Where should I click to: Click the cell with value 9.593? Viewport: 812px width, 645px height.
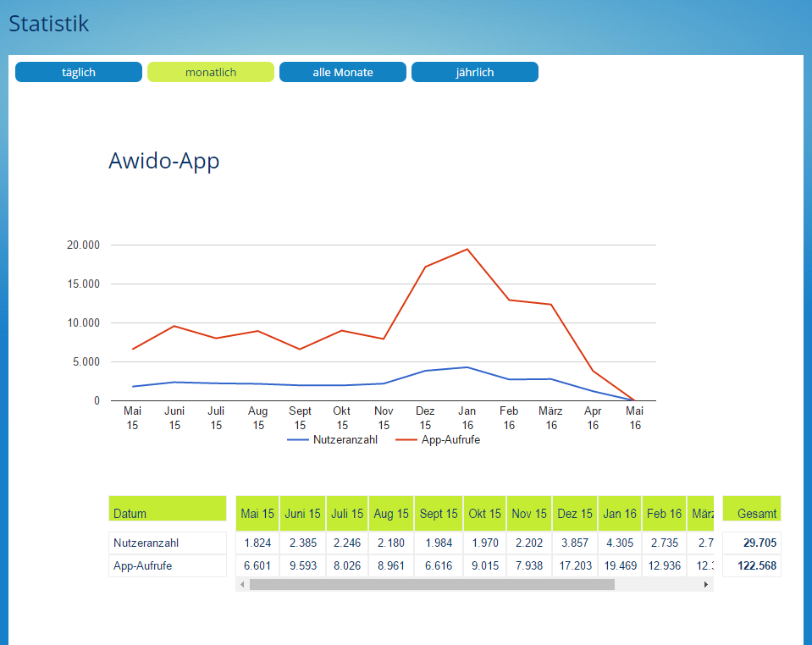pyautogui.click(x=303, y=565)
